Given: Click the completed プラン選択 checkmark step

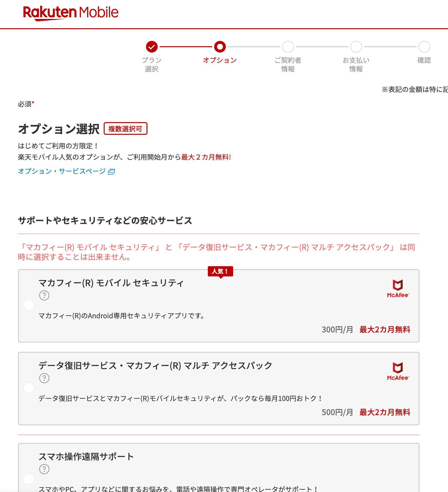Looking at the screenshot, I should (152, 47).
